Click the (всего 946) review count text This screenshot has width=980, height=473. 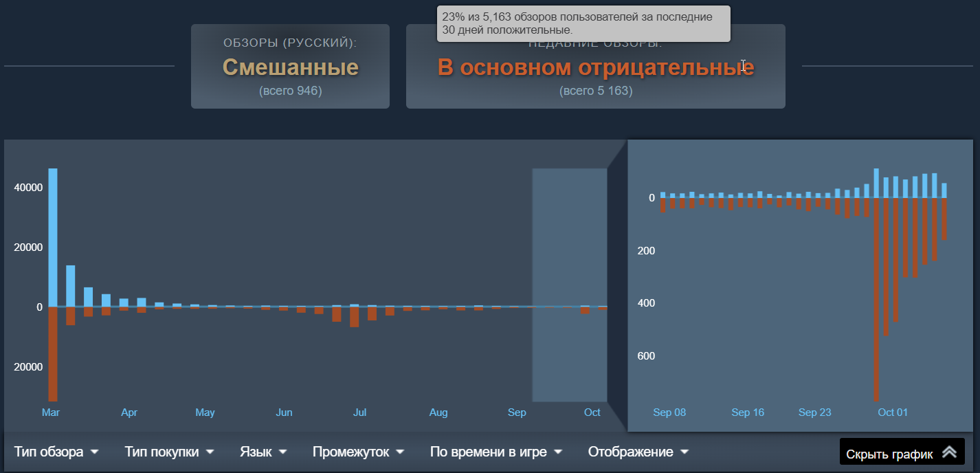(x=290, y=91)
